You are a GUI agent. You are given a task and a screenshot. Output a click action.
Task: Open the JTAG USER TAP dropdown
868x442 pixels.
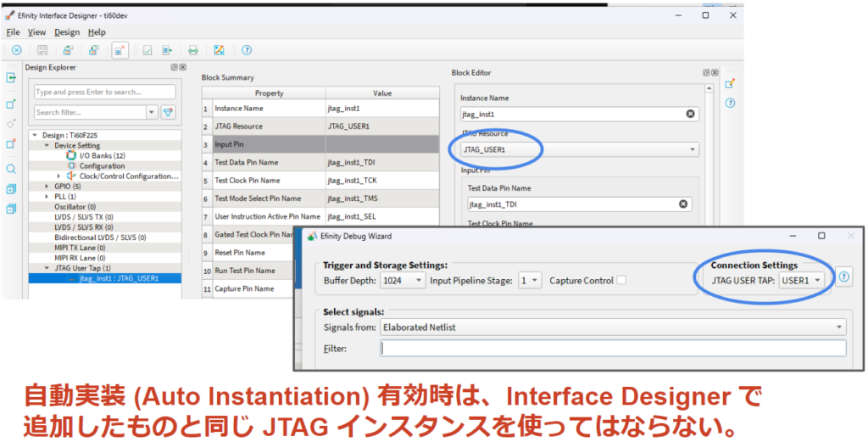click(x=801, y=281)
